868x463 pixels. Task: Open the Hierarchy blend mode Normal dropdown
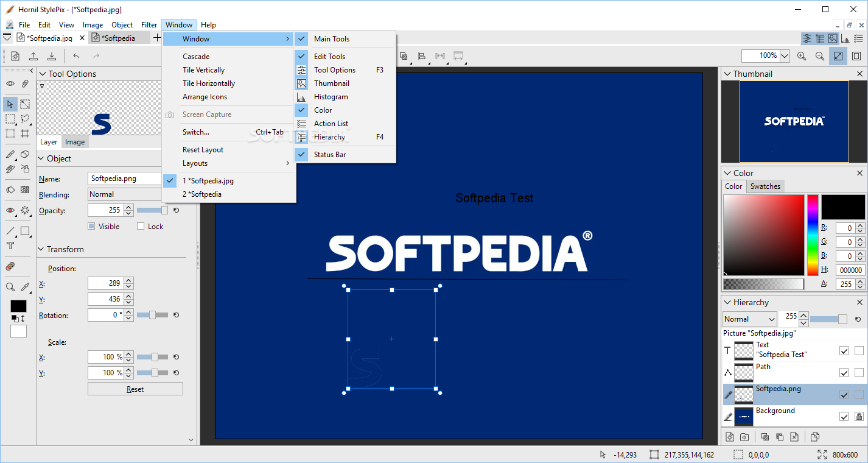750,319
